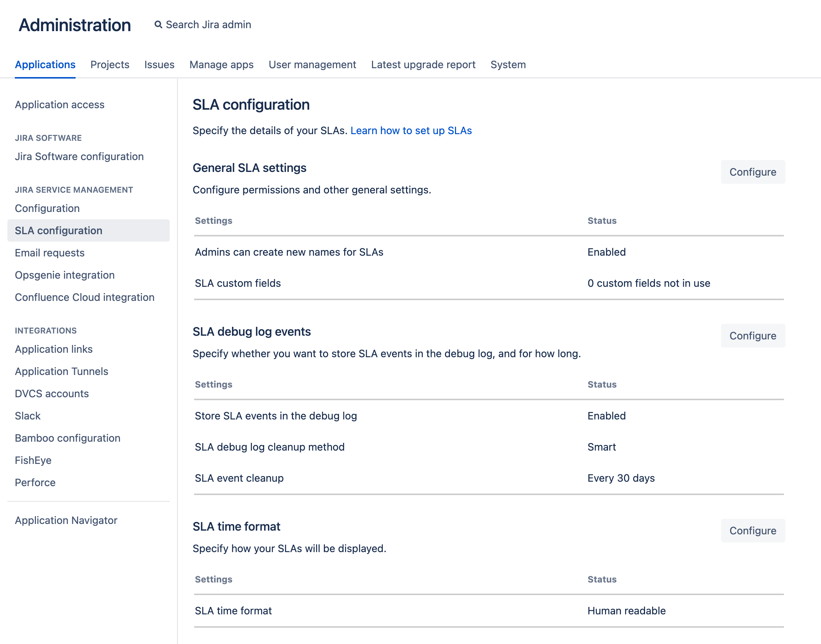Click Configuration under Jira Service Management
821x644 pixels.
(47, 208)
